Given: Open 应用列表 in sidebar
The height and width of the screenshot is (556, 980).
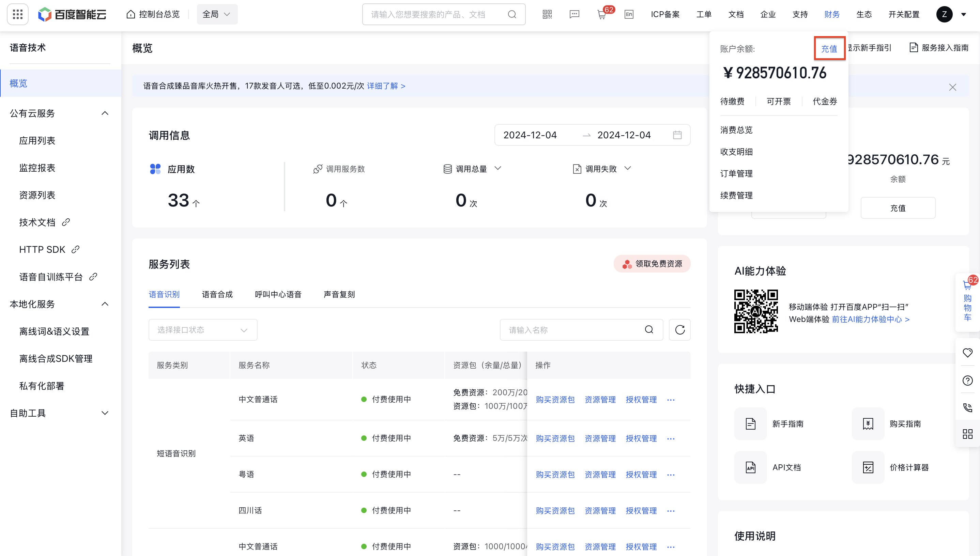Looking at the screenshot, I should coord(37,140).
